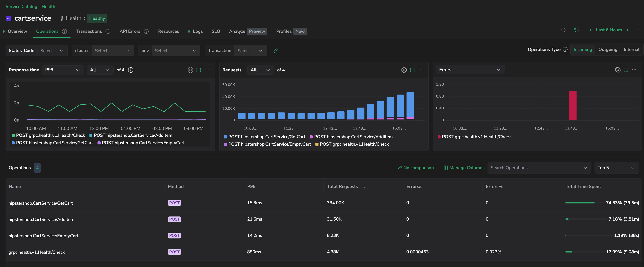Switch to the Overview tab
Viewport: 644px width, 267px height.
[x=17, y=31]
